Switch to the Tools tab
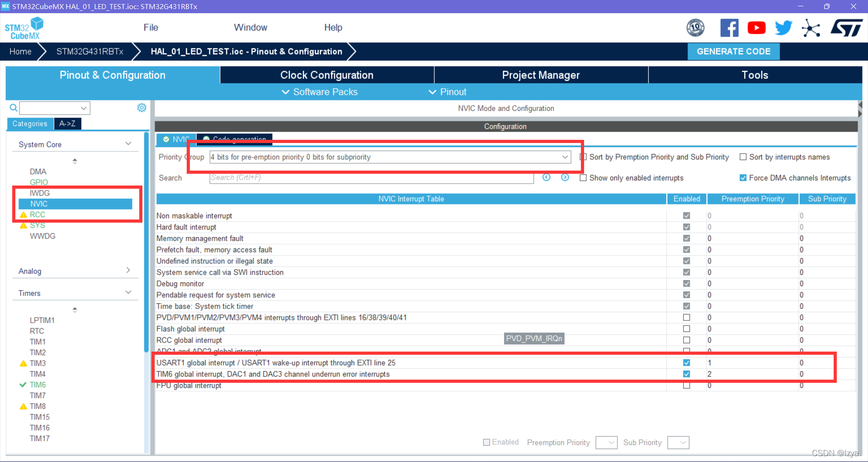 (755, 75)
